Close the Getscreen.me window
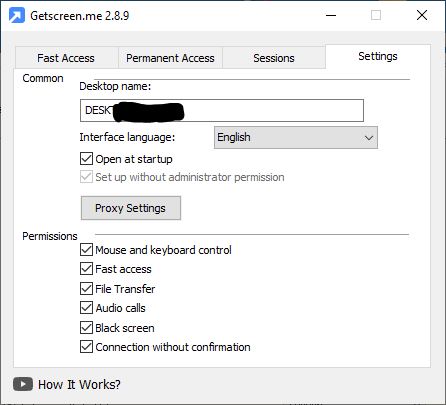 click(x=422, y=15)
